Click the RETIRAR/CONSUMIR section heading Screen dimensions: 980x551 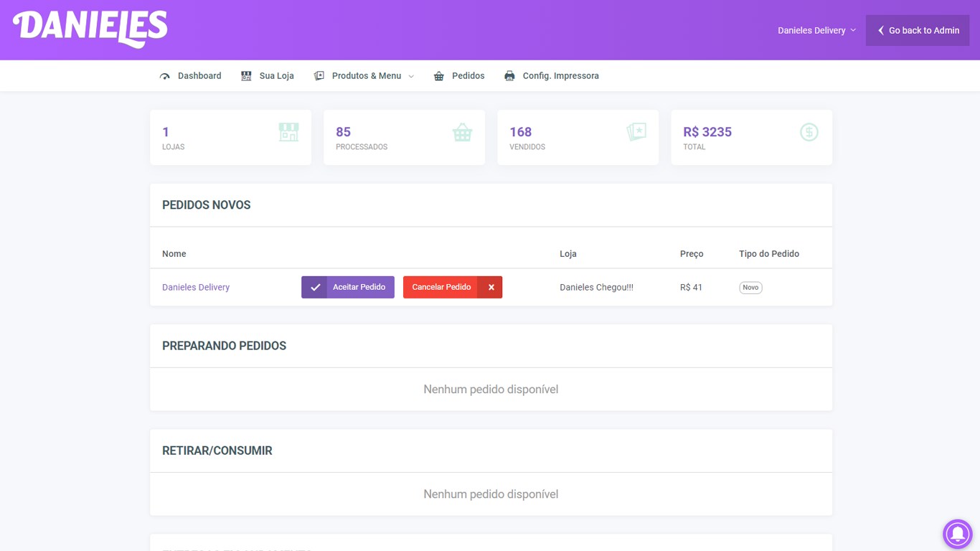(217, 451)
